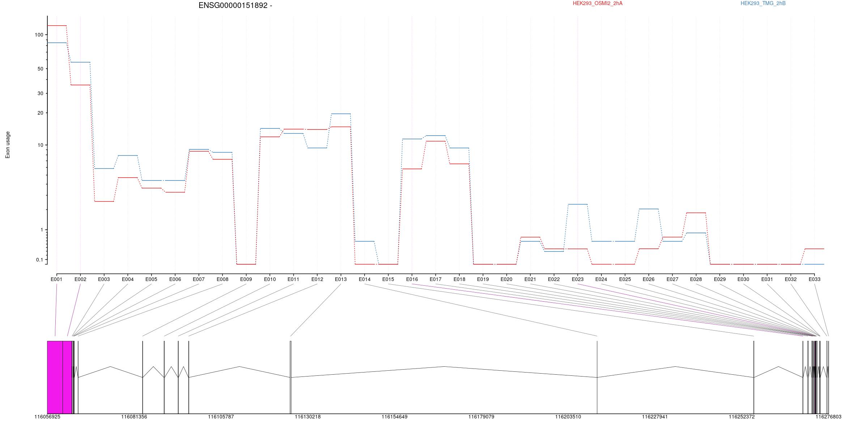
Task: Click the gene title ENSG00000151892 -
Action: [235, 5]
